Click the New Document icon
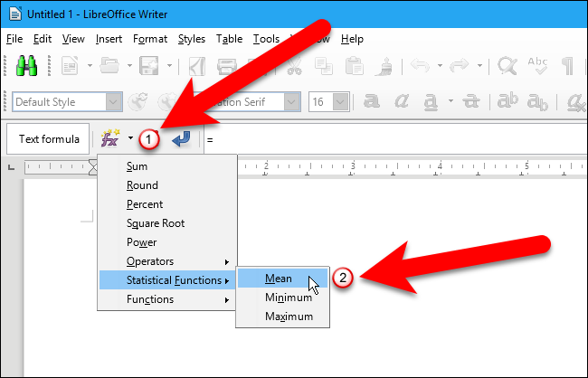 pos(70,66)
